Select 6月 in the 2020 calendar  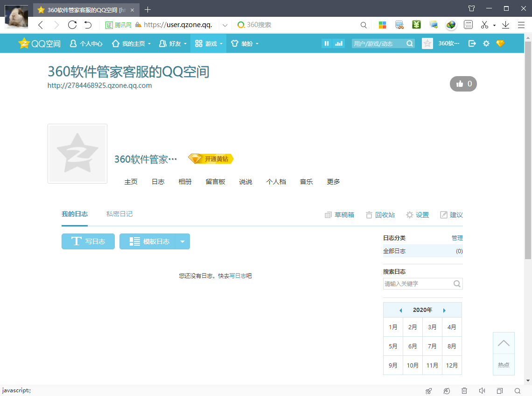point(413,346)
